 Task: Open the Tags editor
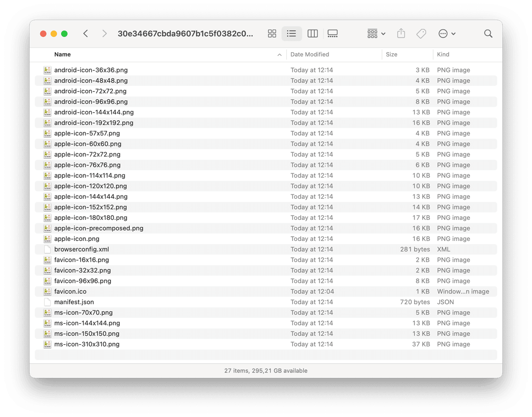click(421, 33)
